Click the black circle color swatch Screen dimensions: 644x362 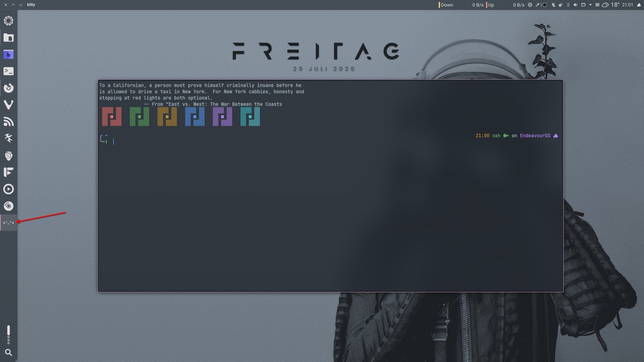(x=545, y=5)
